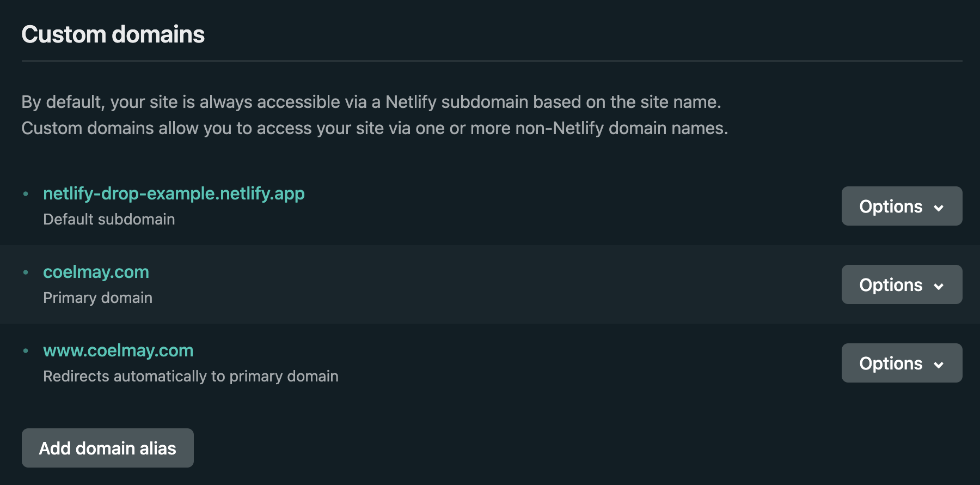Image resolution: width=980 pixels, height=485 pixels.
Task: Open the coelmay.com primary domain link
Action: [96, 272]
